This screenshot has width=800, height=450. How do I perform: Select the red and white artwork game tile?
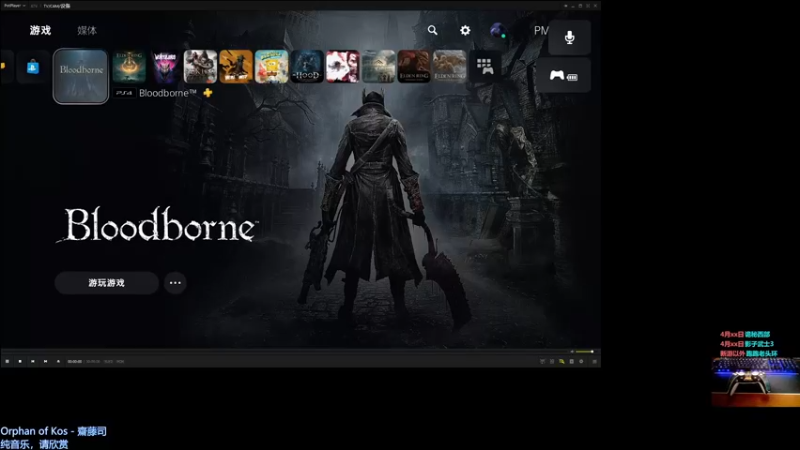tap(343, 66)
